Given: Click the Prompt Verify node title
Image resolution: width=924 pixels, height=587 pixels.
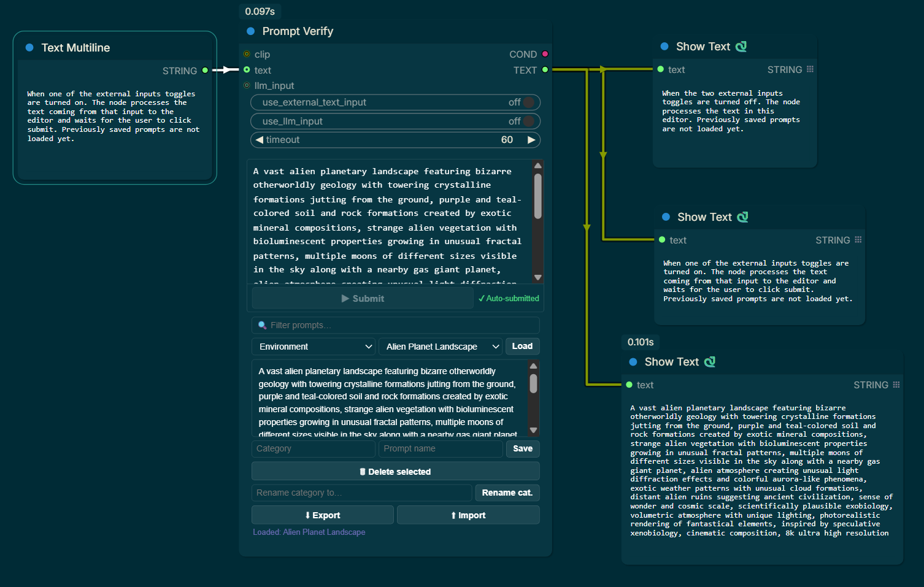Looking at the screenshot, I should click(298, 31).
